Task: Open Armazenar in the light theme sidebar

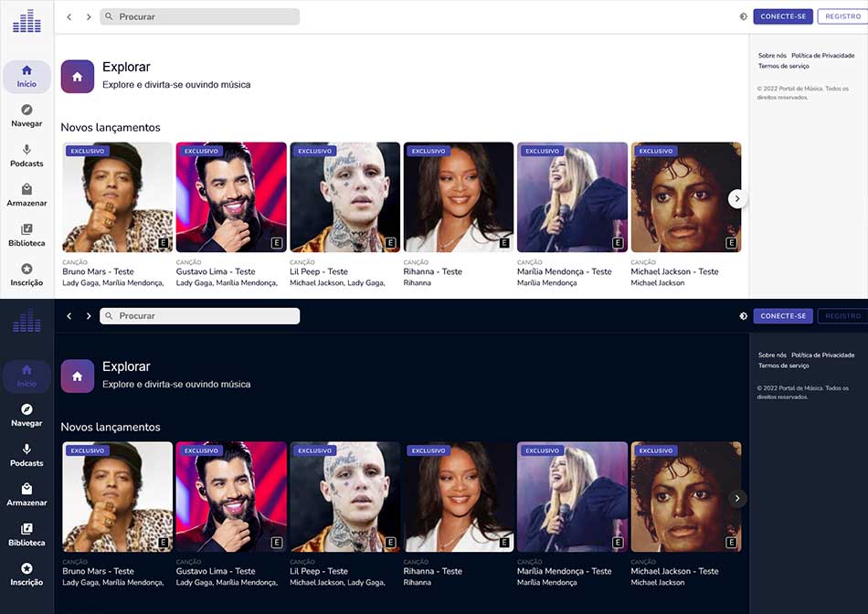Action: click(x=26, y=196)
